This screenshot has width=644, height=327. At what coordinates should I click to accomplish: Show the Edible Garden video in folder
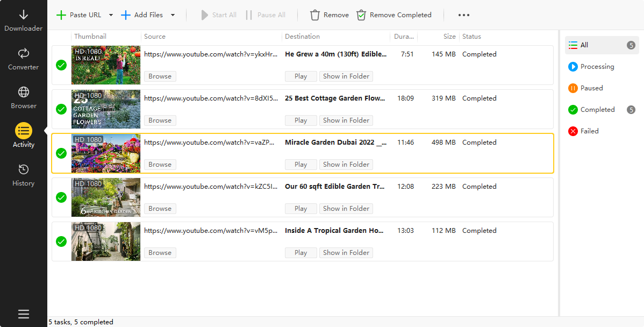click(346, 209)
